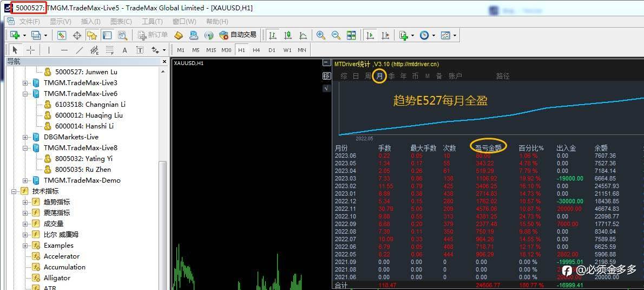
Task: Expand TMGM.TradeMax-Demo node
Action: (25, 180)
